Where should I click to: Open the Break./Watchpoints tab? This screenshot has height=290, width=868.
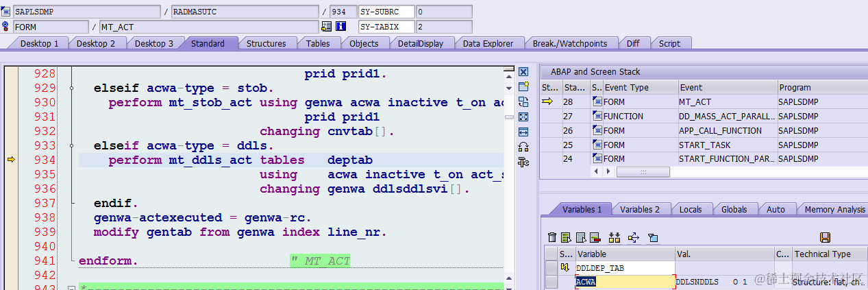[x=570, y=43]
